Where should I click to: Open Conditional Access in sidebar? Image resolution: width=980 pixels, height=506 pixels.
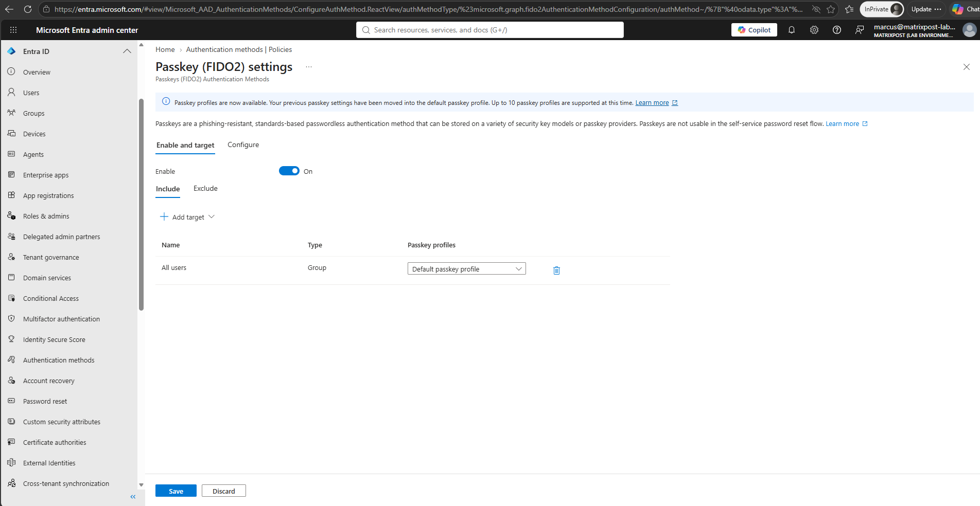(51, 298)
